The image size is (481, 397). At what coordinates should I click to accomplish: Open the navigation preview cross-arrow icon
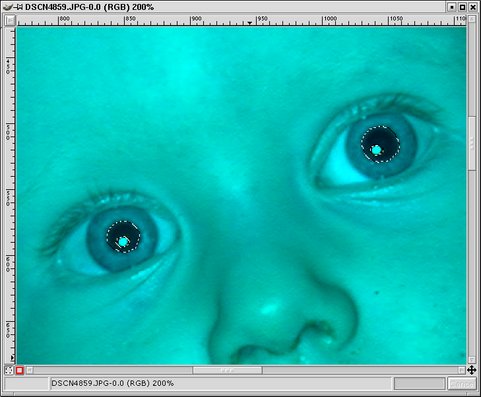(x=471, y=370)
